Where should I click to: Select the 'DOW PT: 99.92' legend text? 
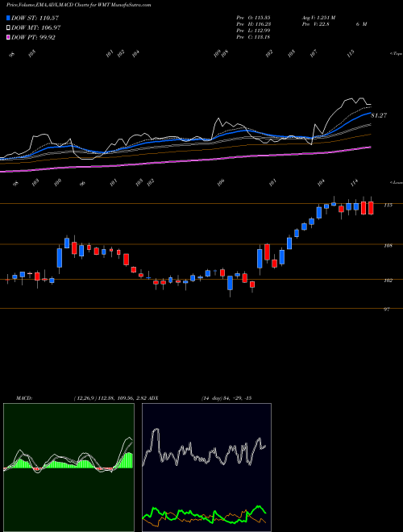pyautogui.click(x=33, y=37)
